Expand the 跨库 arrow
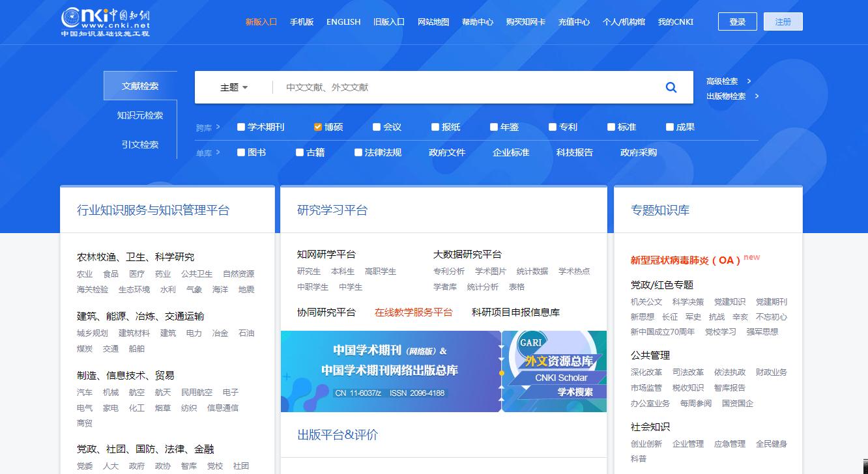This screenshot has width=868, height=474. (218, 127)
